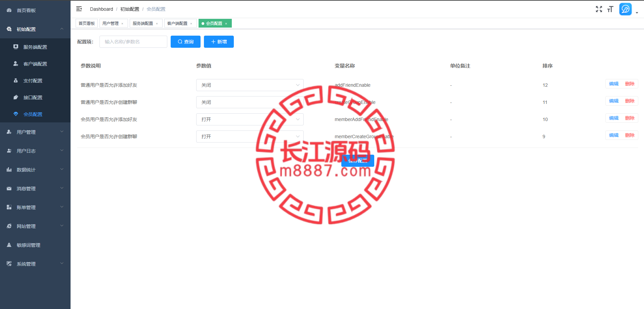644x309 pixels.
Task: Delete the addFriendEnable row
Action: coord(630,84)
